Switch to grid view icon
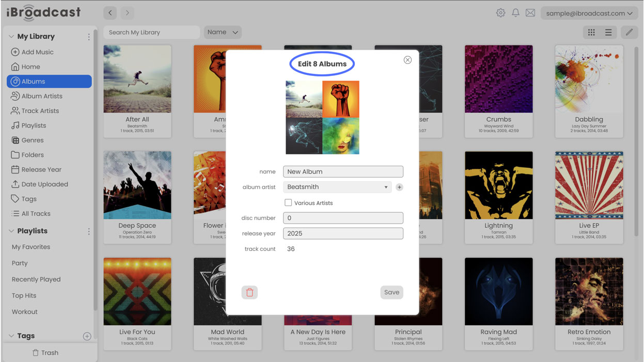 pos(591,33)
